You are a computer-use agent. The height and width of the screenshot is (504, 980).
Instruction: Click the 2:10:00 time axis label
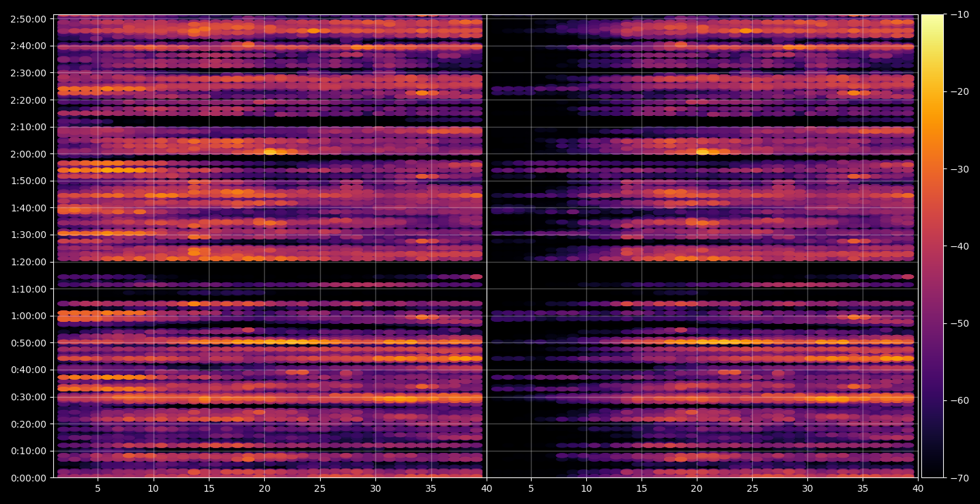pyautogui.click(x=28, y=127)
